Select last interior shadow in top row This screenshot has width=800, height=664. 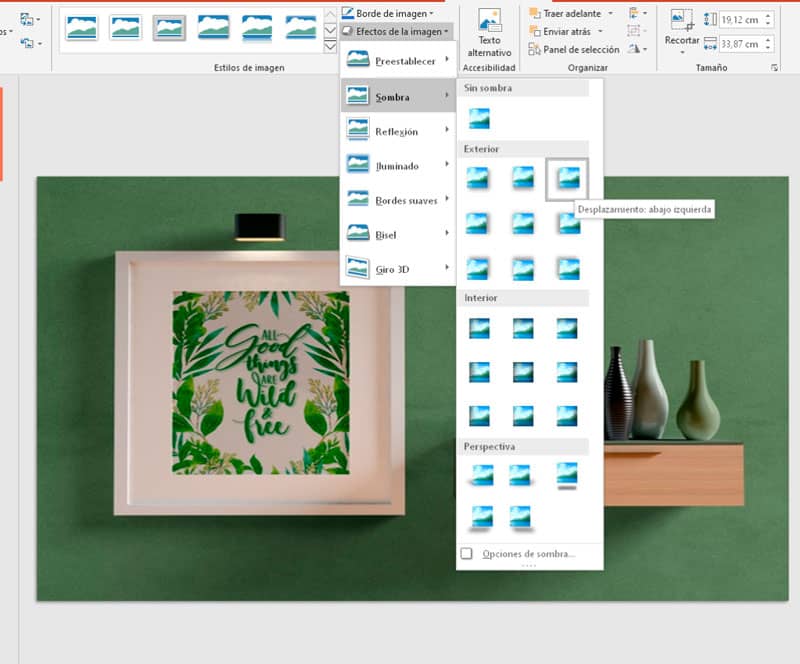[567, 328]
